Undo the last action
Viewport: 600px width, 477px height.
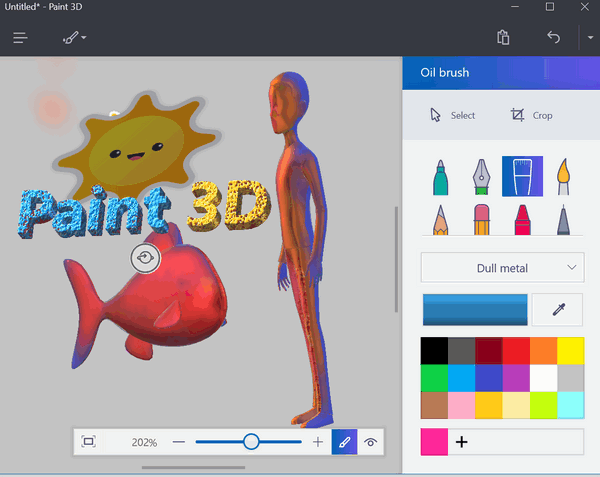point(553,37)
